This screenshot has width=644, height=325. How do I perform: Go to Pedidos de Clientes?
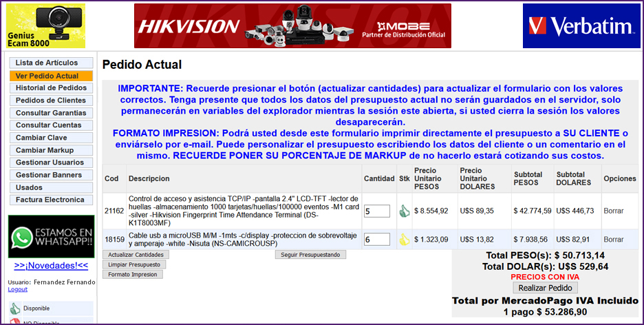point(52,101)
